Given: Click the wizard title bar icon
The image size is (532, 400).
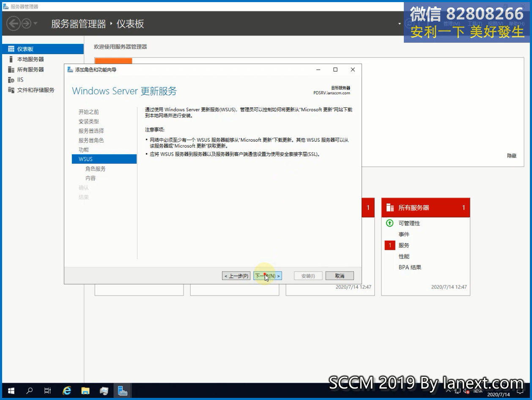Looking at the screenshot, I should (70, 70).
